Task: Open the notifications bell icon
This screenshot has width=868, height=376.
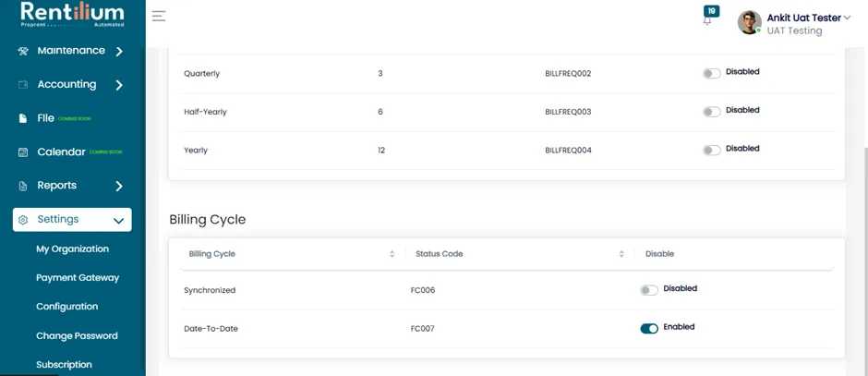Action: (x=707, y=21)
